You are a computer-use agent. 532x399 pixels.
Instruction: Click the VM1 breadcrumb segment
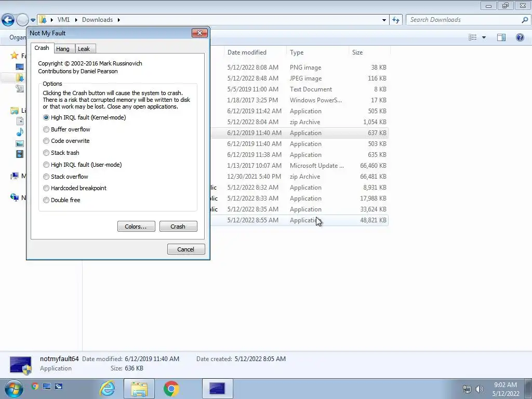tap(63, 20)
